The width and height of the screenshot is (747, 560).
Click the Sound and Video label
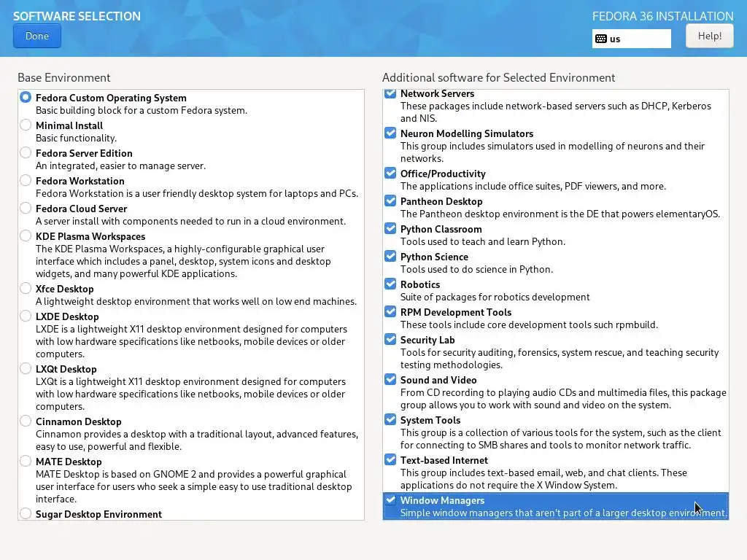pos(438,380)
